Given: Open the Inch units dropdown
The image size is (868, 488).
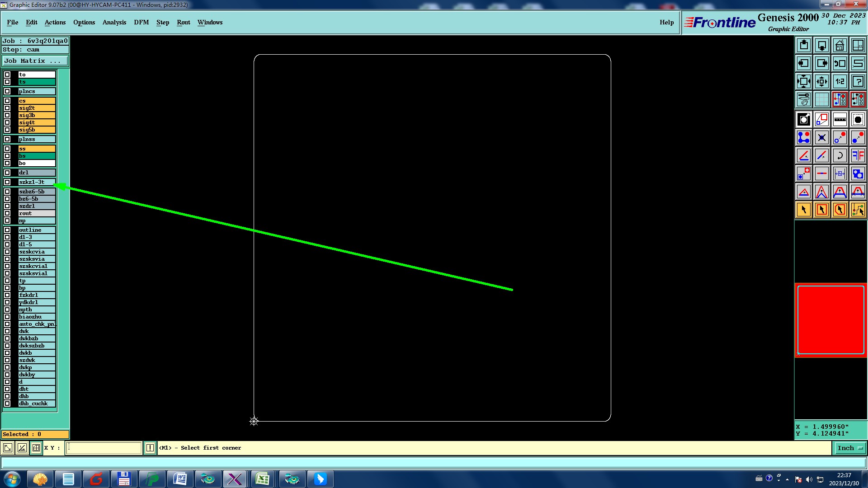Looking at the screenshot, I should pos(850,448).
